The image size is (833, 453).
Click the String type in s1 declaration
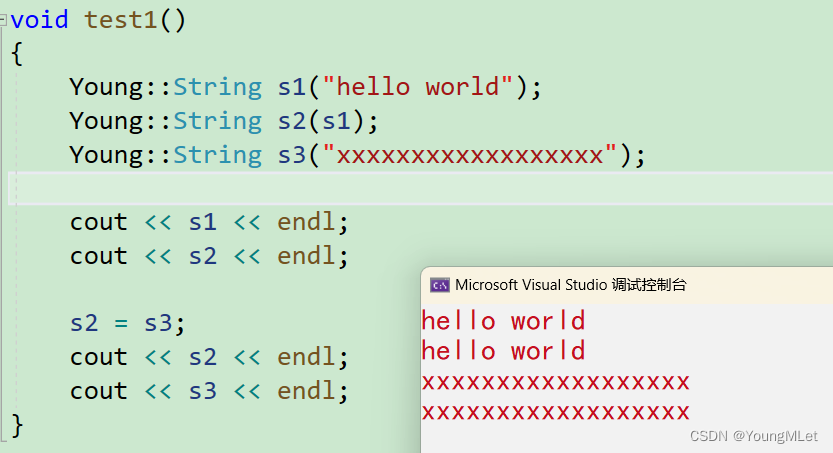218,87
